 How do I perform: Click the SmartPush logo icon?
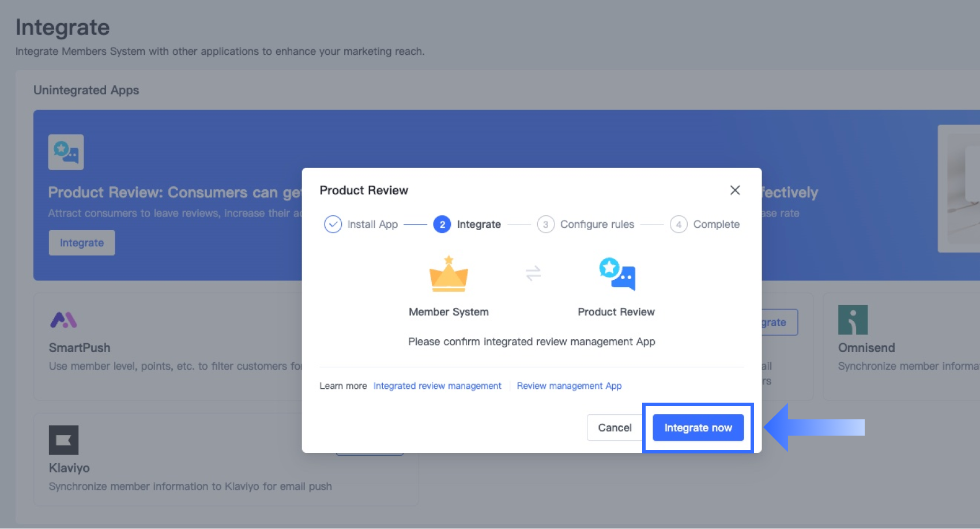[63, 320]
